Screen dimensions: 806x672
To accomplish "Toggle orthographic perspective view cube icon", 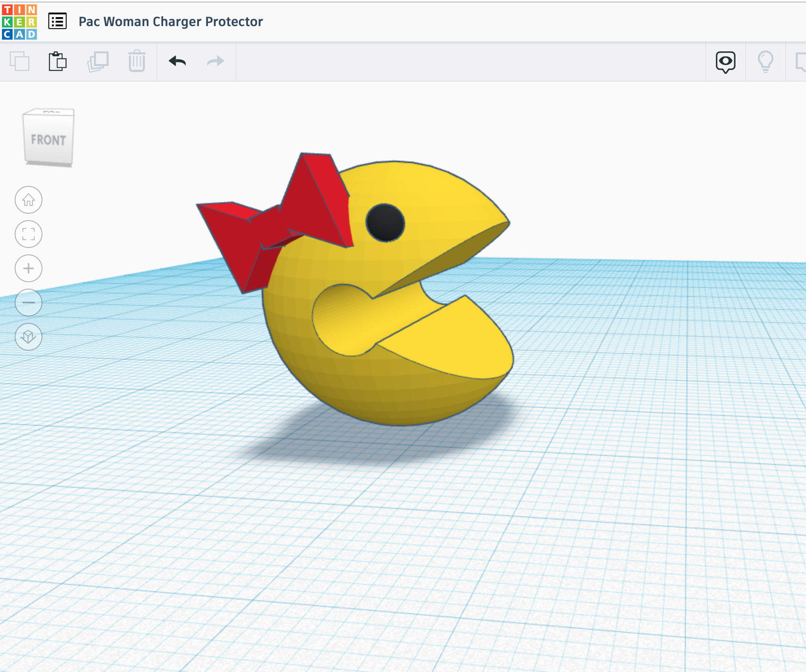I will pyautogui.click(x=29, y=337).
